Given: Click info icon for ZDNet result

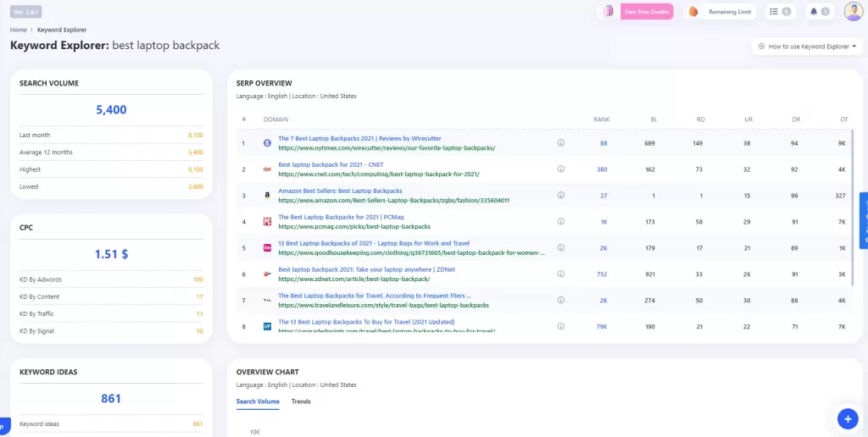Looking at the screenshot, I should click(x=561, y=274).
